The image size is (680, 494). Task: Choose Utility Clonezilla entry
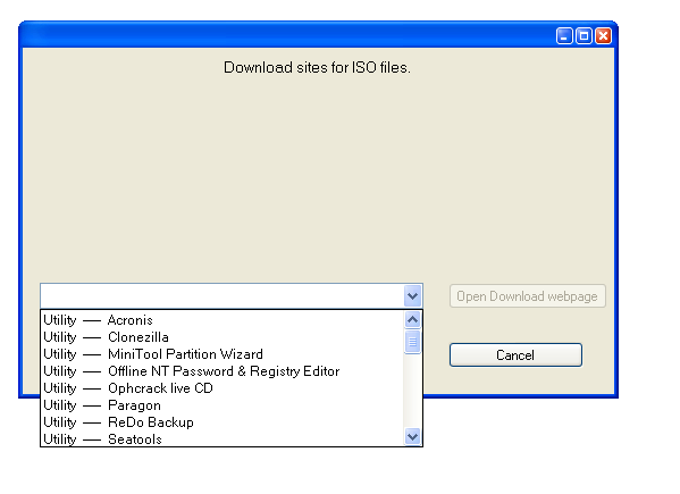click(222, 337)
